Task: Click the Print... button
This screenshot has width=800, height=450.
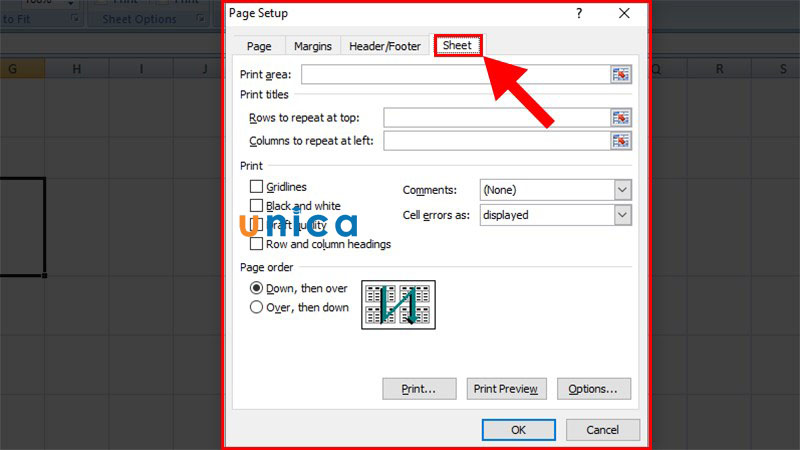Action: [x=419, y=389]
